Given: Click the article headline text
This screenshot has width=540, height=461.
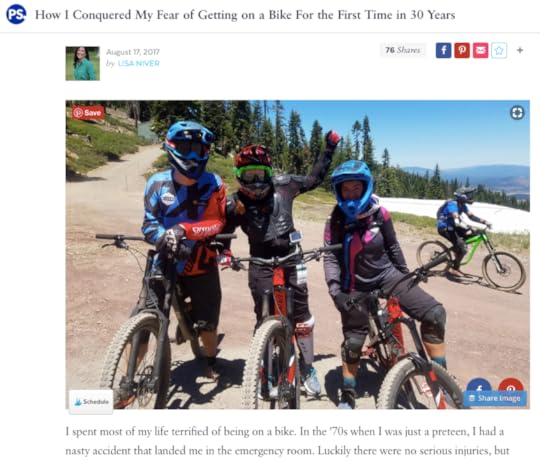Looking at the screenshot, I should 245,15.
